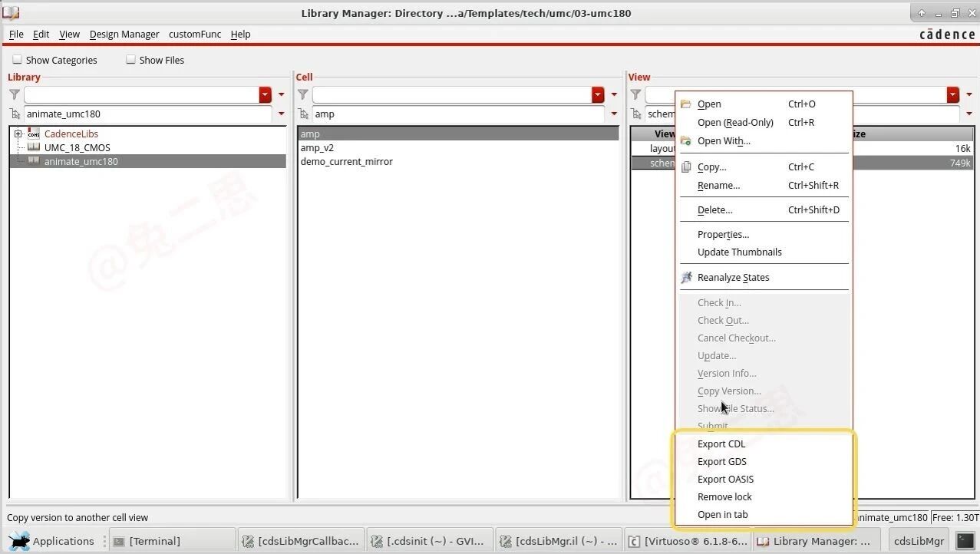
Task: Click the Cell name field containing amp
Action: pos(458,114)
